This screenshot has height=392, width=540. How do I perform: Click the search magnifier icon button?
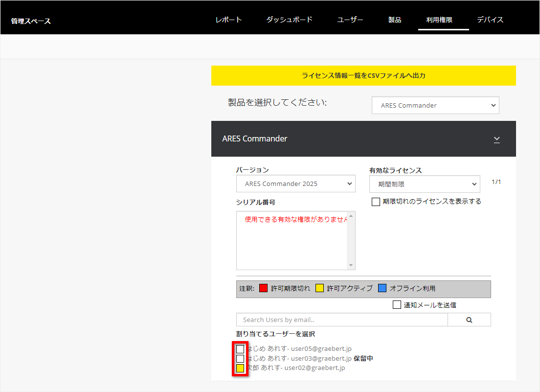pyautogui.click(x=469, y=320)
